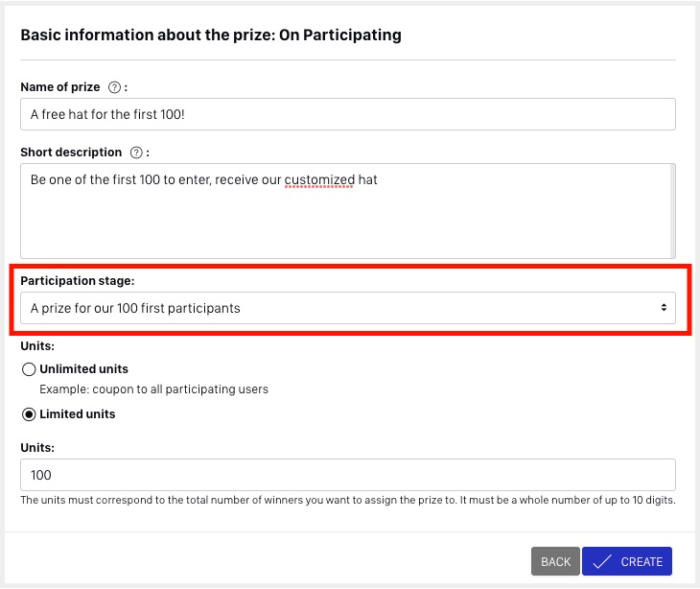This screenshot has width=700, height=589.
Task: Click 'A prize for our 100 first participants' option text
Action: click(x=135, y=308)
